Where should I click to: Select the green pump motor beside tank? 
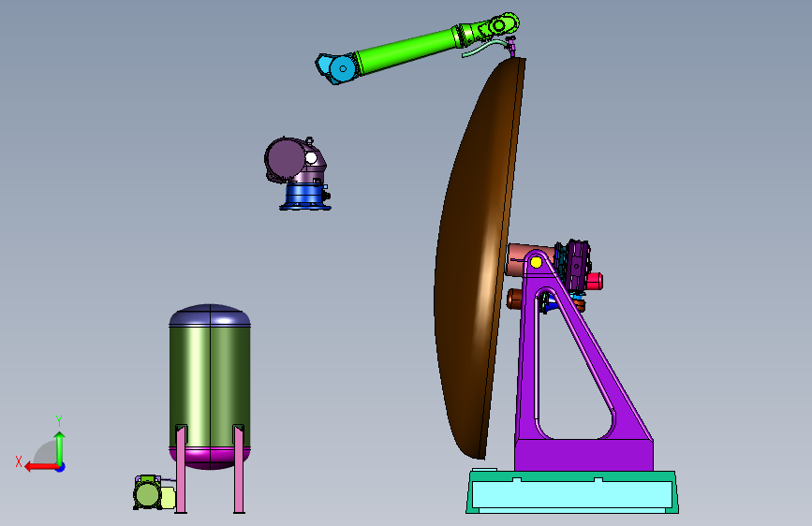(149, 493)
